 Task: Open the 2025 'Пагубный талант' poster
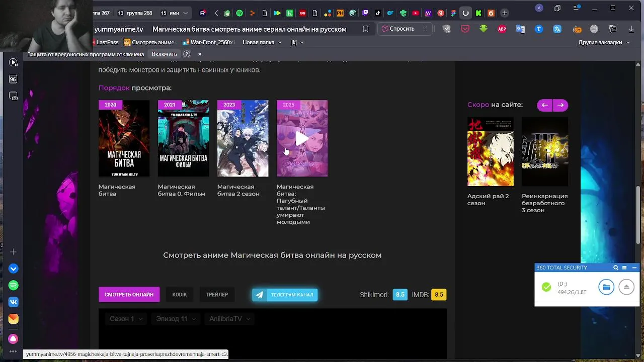point(302,138)
